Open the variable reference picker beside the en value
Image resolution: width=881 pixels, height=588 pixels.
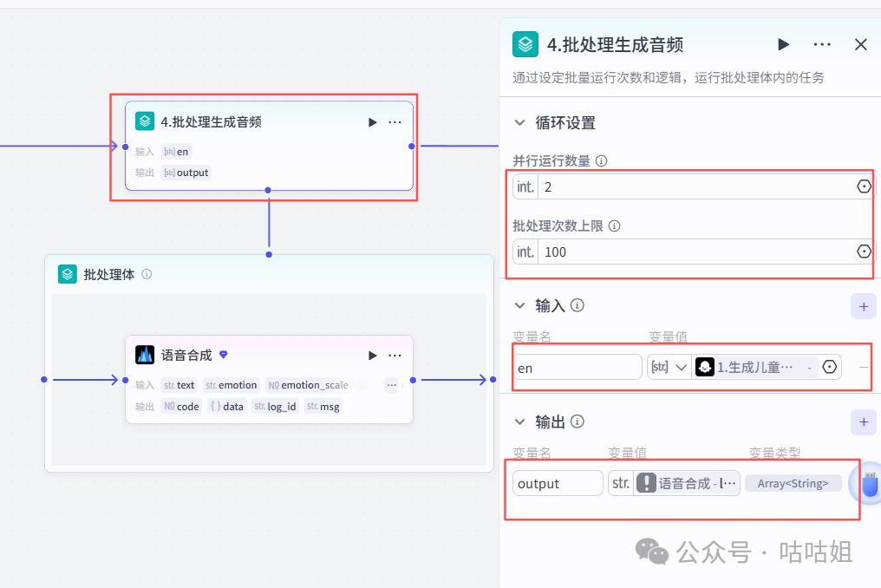coord(829,366)
